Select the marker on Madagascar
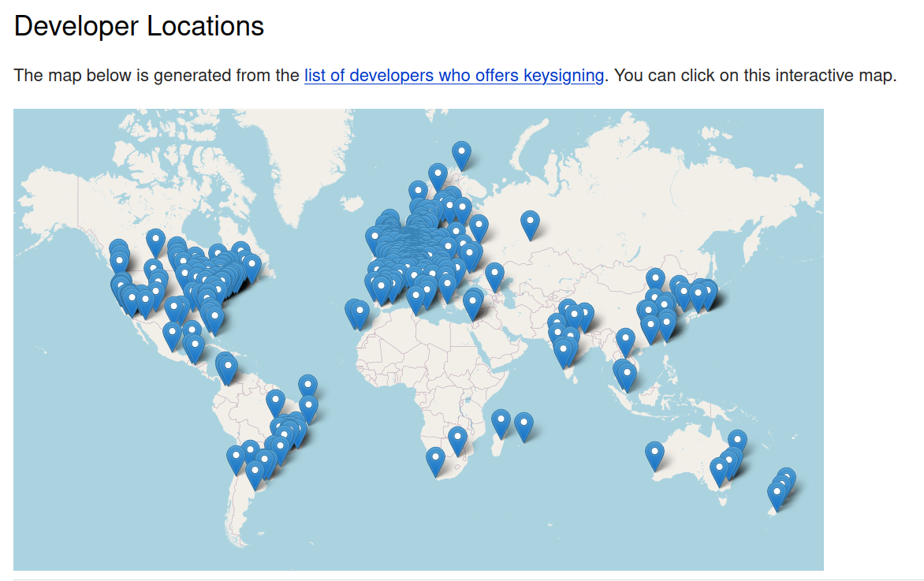Viewport: 924px width, 581px height. coord(501,421)
